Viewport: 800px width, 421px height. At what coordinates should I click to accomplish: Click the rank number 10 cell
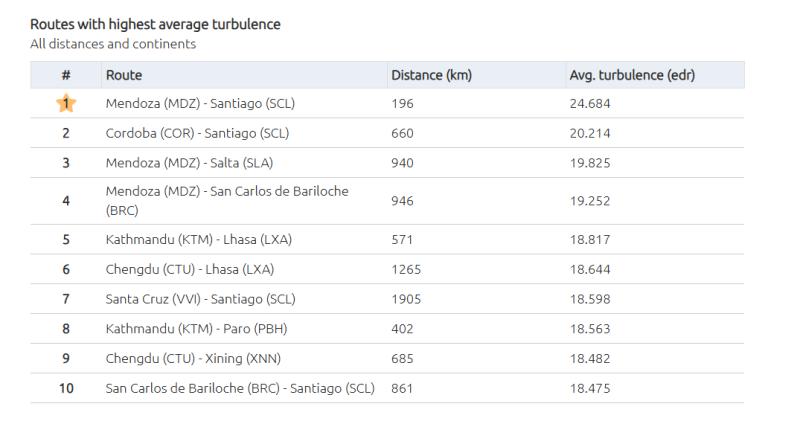pyautogui.click(x=66, y=388)
